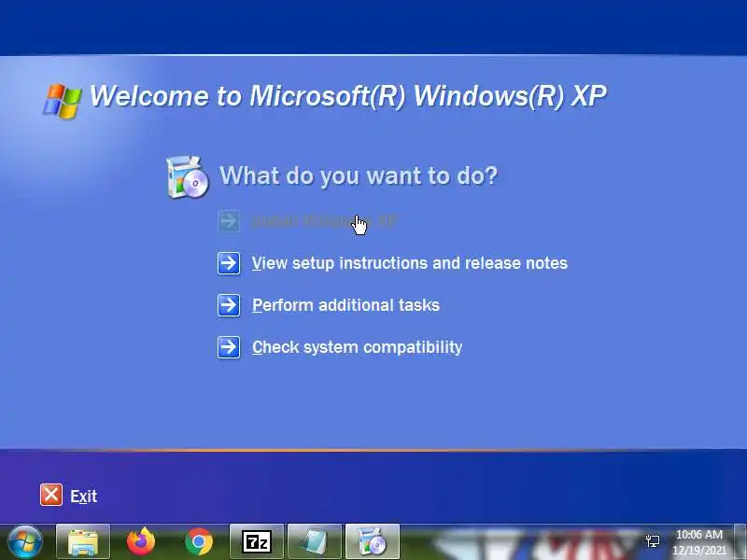Open File Explorer from the taskbar
The height and width of the screenshot is (560, 747).
point(83,542)
